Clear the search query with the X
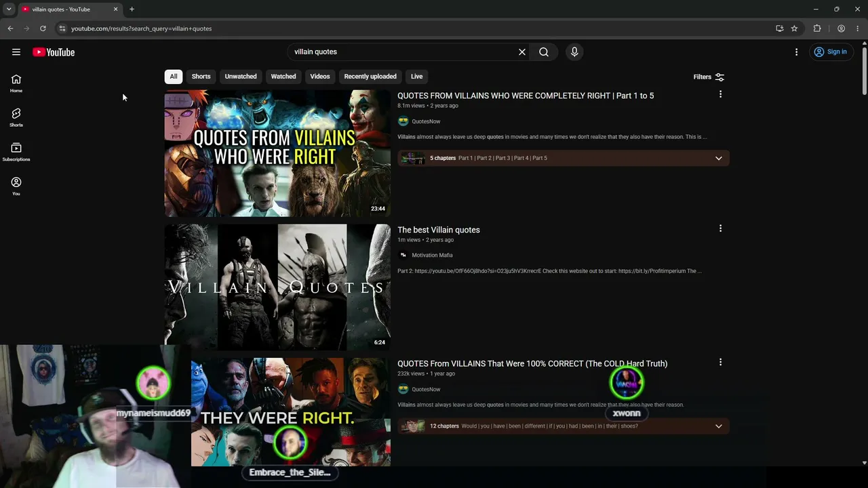868x488 pixels. 522,52
